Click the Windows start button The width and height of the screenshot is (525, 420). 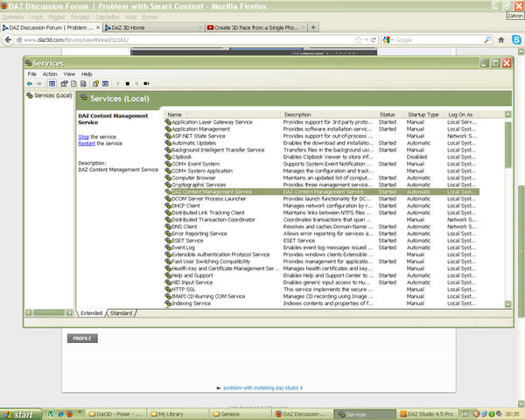point(21,415)
